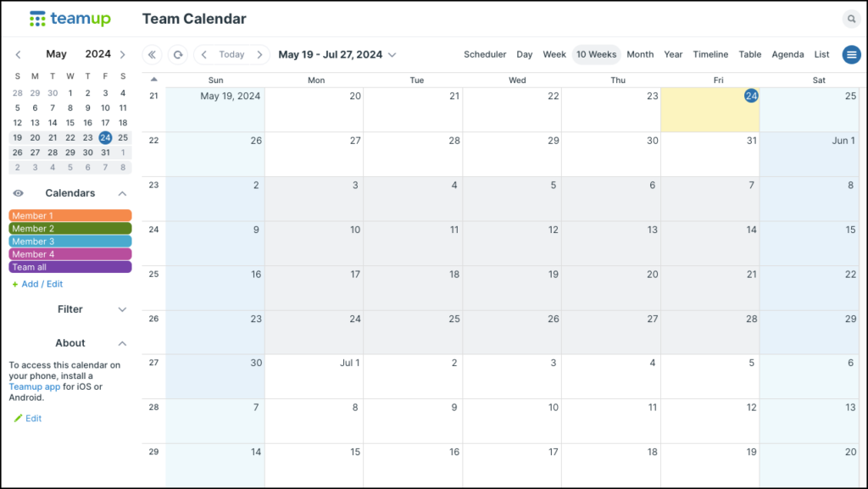Toggle the Team all calendar

point(70,266)
